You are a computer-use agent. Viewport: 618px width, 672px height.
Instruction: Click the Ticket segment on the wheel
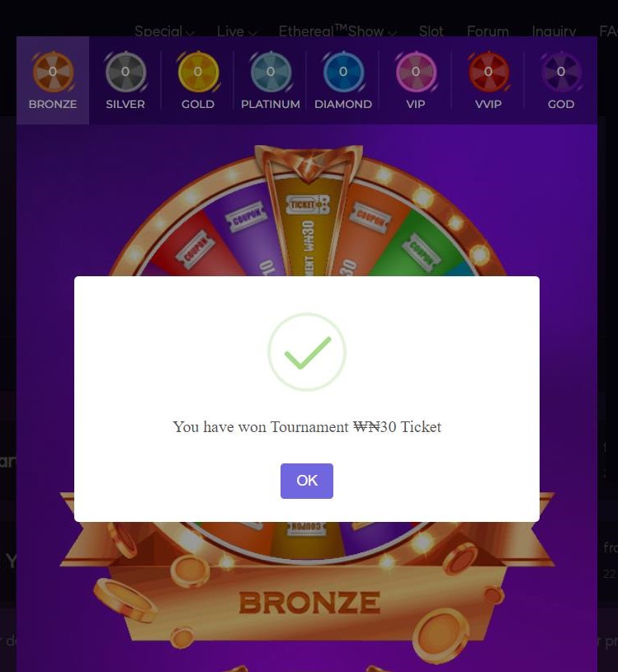coord(308,227)
